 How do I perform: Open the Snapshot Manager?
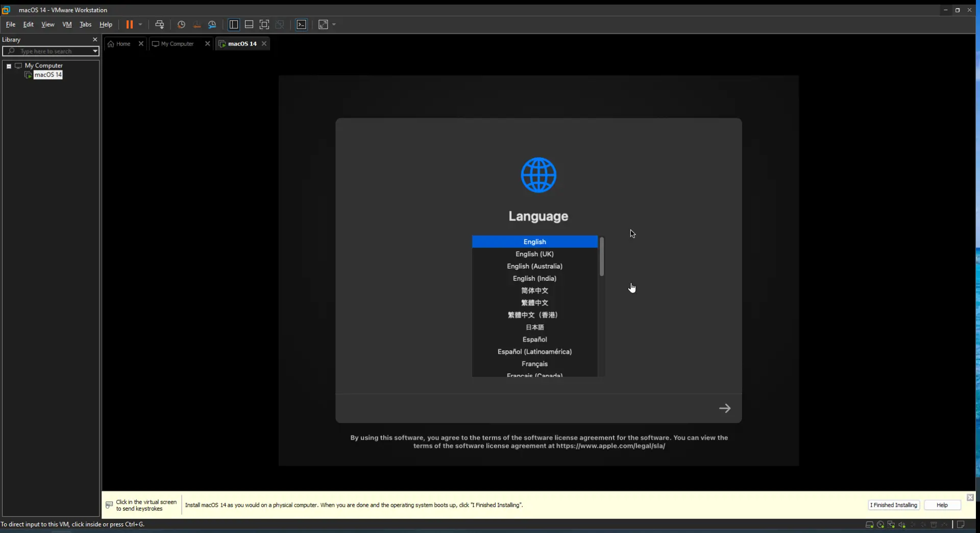[212, 25]
